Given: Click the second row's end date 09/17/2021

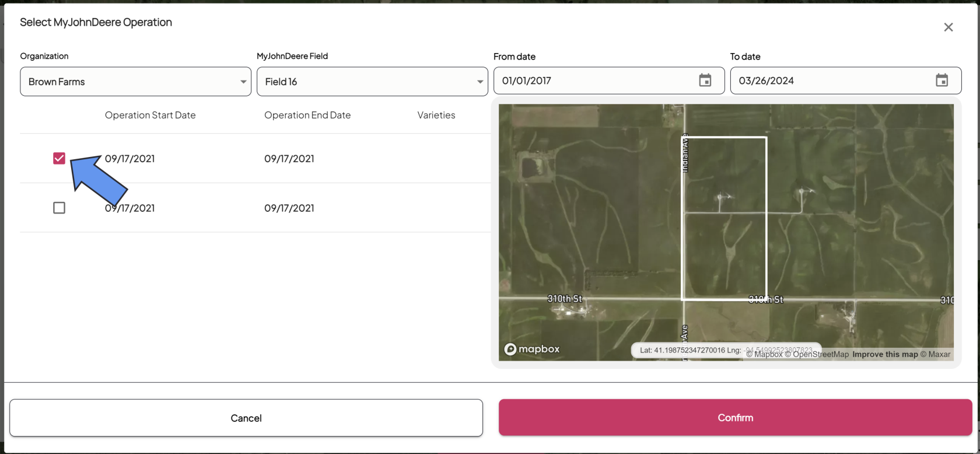Looking at the screenshot, I should point(289,208).
